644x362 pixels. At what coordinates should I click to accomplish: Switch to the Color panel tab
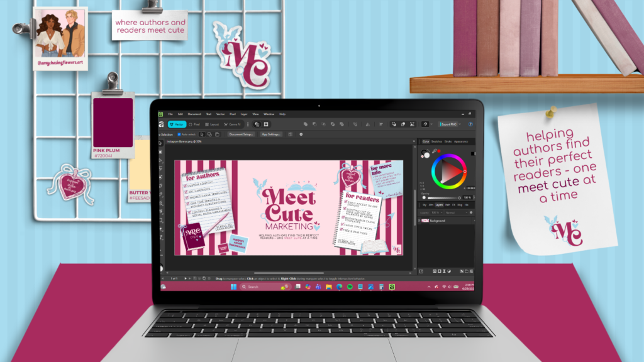(x=426, y=141)
